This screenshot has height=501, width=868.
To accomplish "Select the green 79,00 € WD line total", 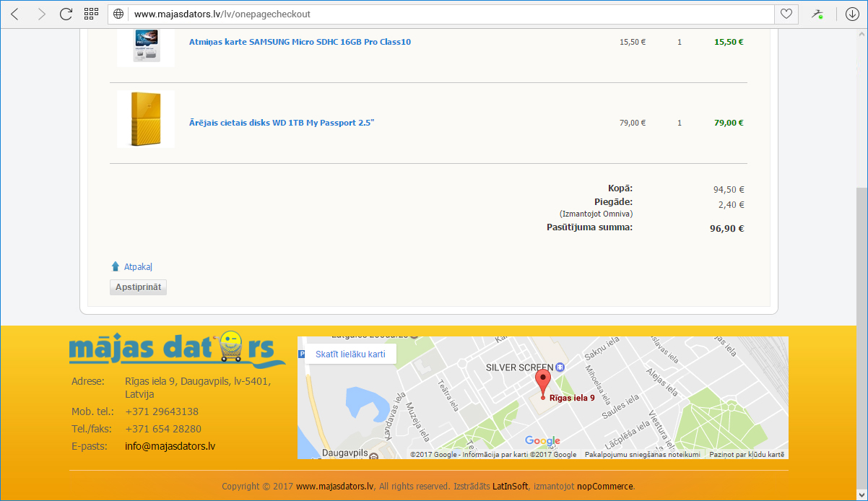I will click(x=729, y=123).
